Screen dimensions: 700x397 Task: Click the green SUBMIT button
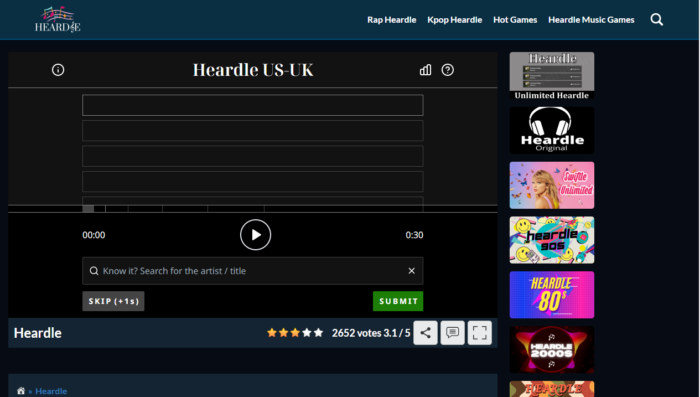coord(398,301)
